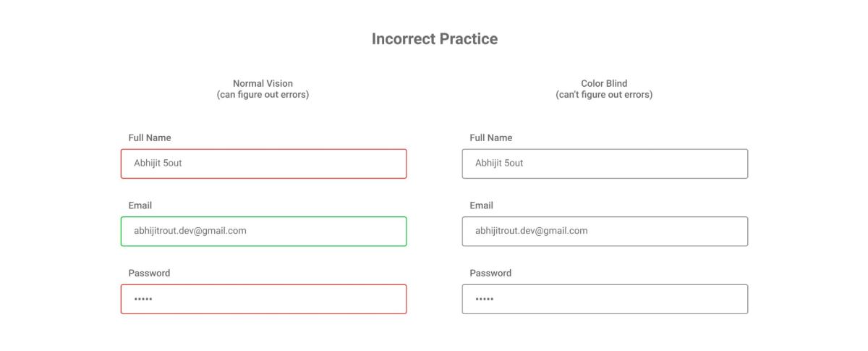Select the "Color Blind" column title

click(x=604, y=83)
